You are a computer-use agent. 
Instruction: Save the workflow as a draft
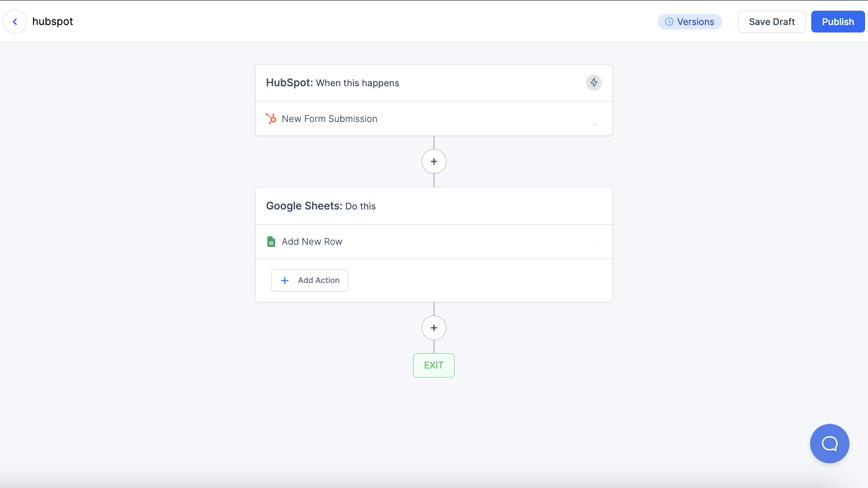[x=772, y=21]
